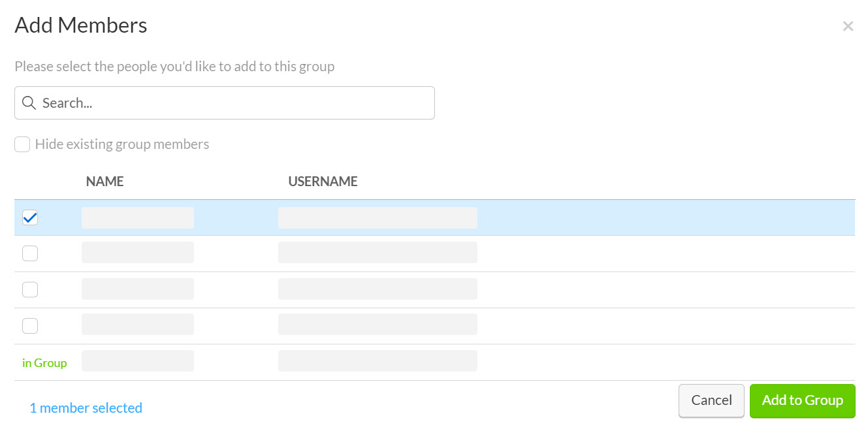Click the 'Please select the people' instruction text
This screenshot has width=868, height=448.
tap(174, 67)
